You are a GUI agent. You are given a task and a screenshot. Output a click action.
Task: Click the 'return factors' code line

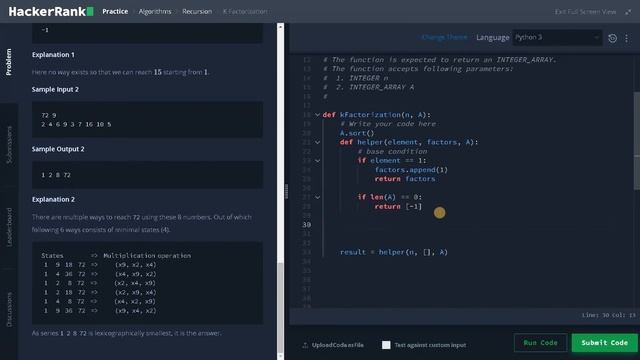[x=405, y=179]
